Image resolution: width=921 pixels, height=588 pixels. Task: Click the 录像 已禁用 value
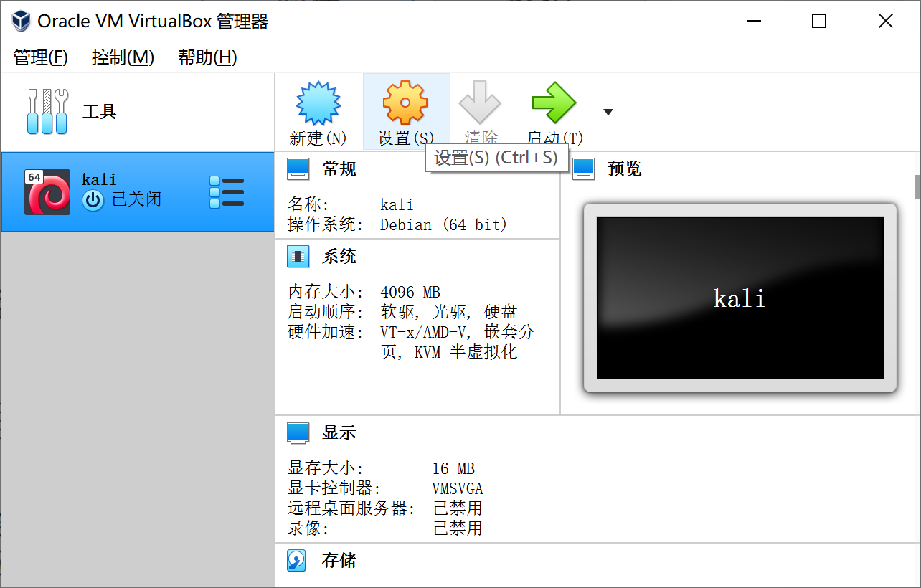click(x=458, y=529)
